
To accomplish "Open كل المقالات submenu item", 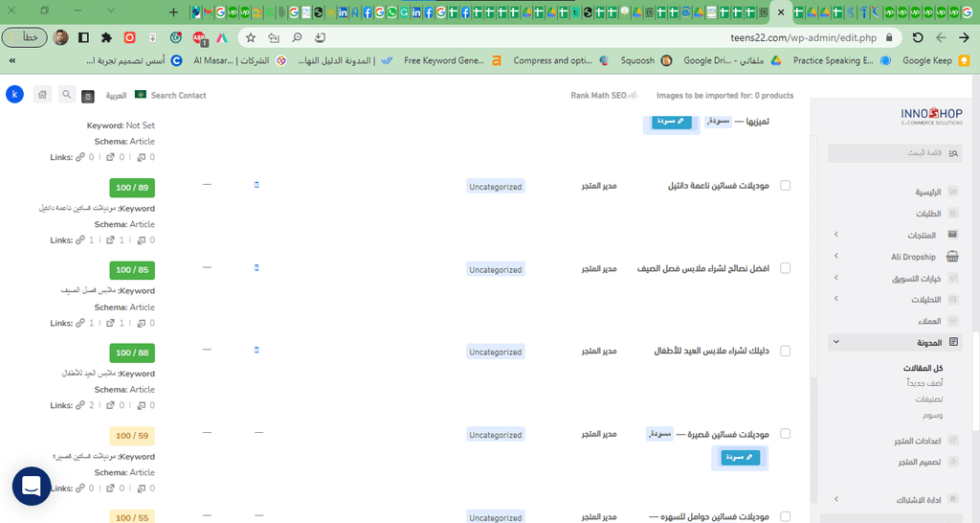I will [923, 368].
